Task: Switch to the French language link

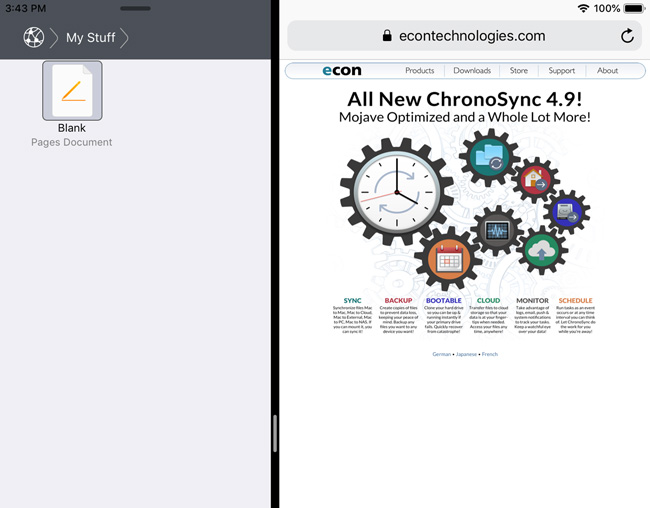Action: click(489, 354)
